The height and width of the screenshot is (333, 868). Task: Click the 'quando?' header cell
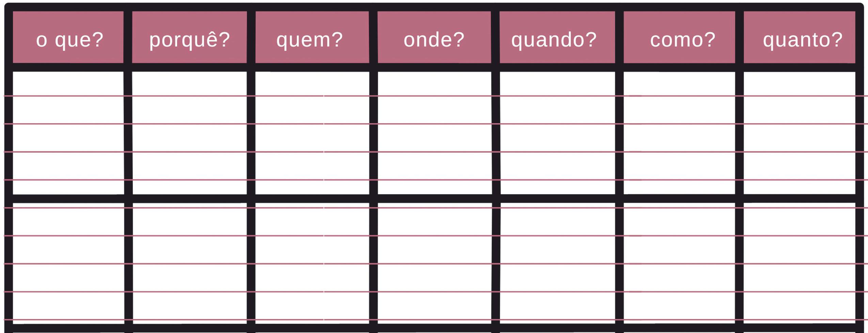[557, 37]
